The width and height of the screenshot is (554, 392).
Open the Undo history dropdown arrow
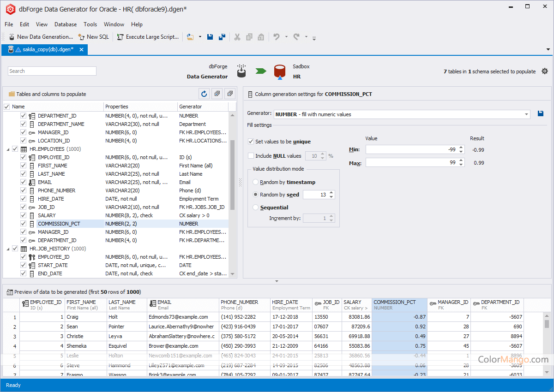click(x=286, y=37)
